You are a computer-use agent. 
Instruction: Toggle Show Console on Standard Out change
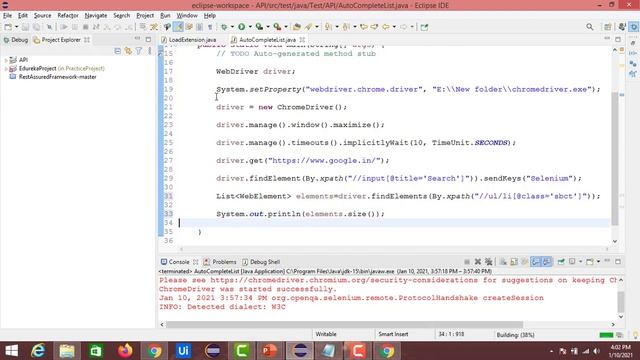coord(536,262)
